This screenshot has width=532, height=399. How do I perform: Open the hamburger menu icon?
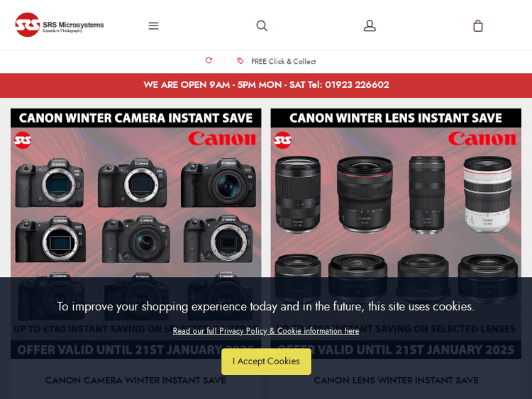coord(153,26)
